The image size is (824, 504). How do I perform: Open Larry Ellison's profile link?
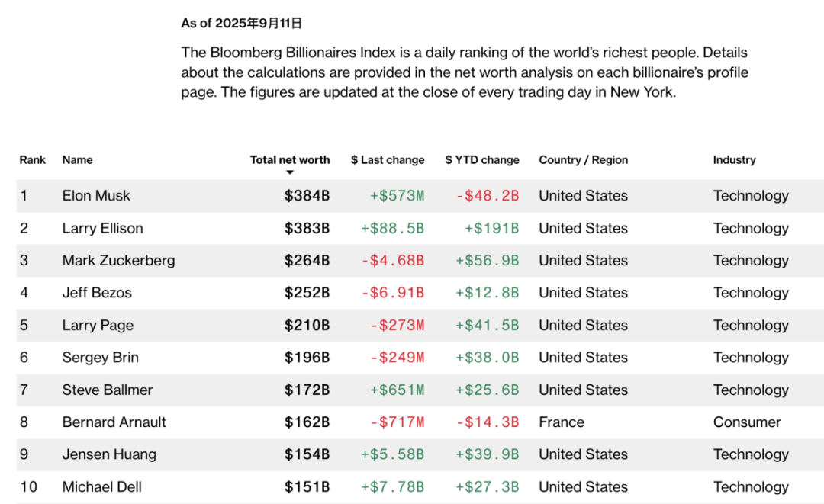tap(102, 228)
